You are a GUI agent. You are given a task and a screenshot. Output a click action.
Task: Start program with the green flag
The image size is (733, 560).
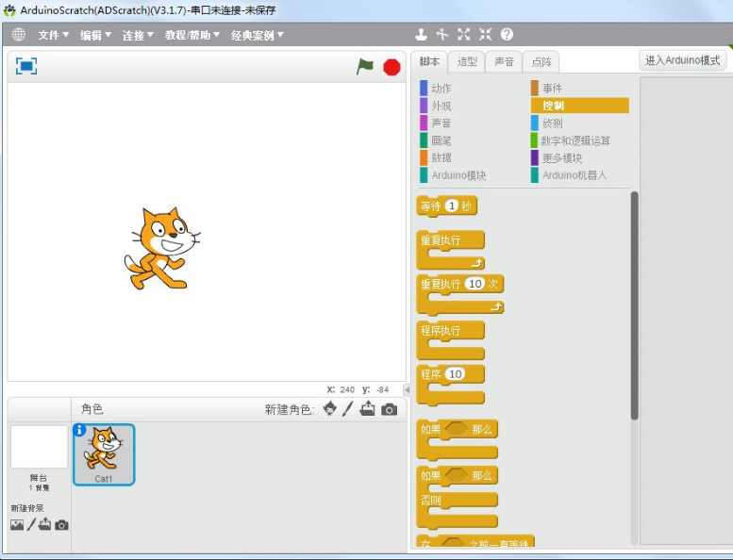(365, 67)
